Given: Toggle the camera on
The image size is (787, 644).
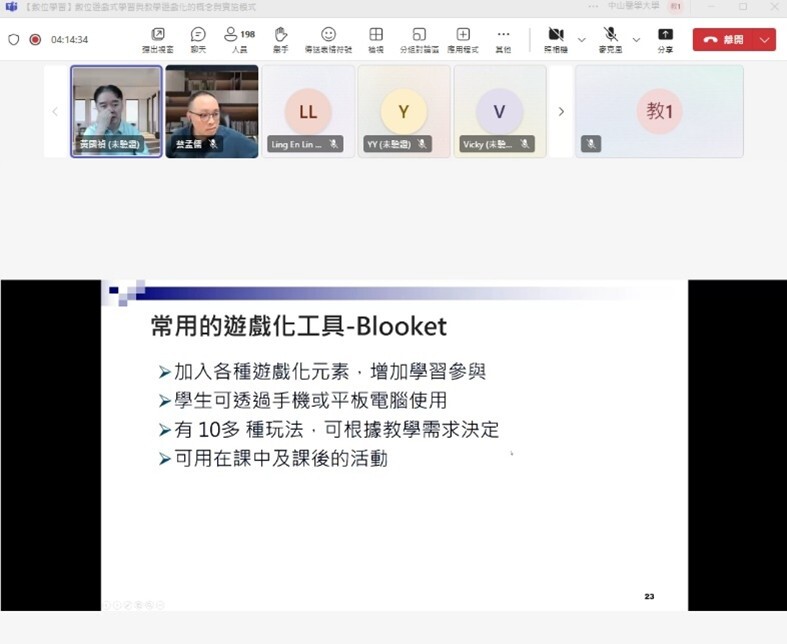Looking at the screenshot, I should tap(556, 39).
